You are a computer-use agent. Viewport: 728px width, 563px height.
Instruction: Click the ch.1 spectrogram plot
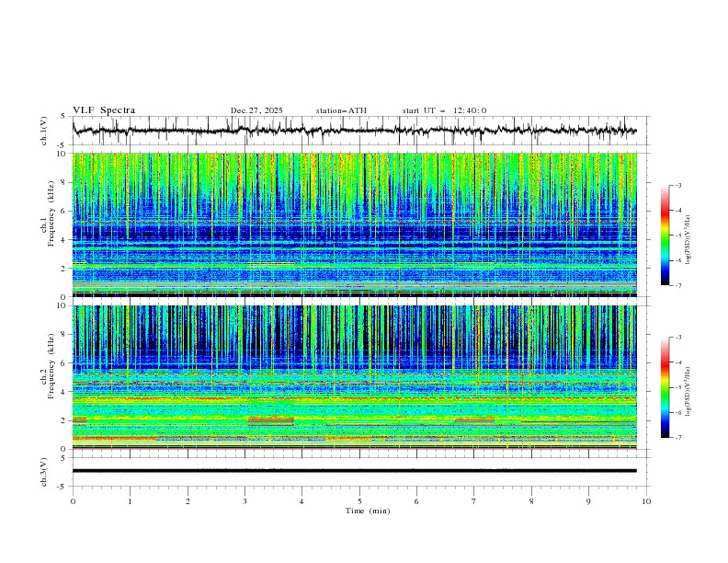click(x=354, y=224)
